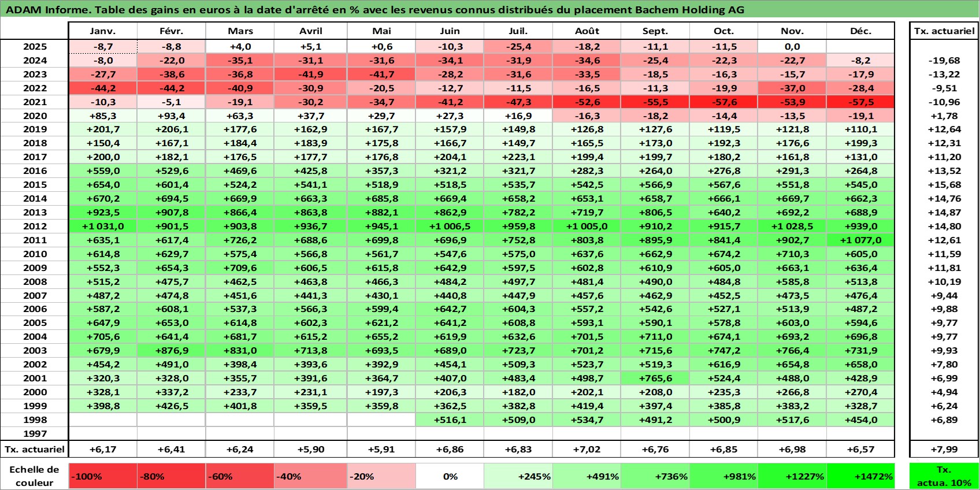Click cell 0,0 in November 2025
This screenshot has width=980, height=490.
[x=792, y=47]
